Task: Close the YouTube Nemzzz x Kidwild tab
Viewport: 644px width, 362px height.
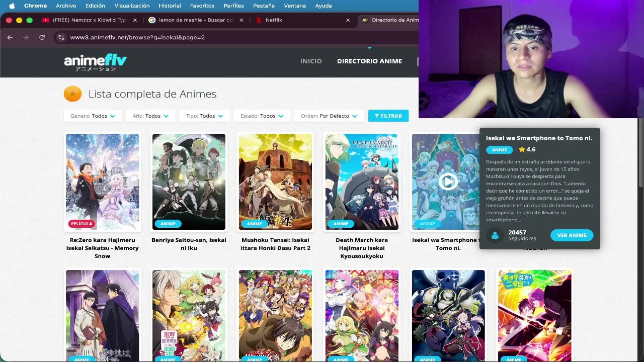Action: pyautogui.click(x=135, y=20)
